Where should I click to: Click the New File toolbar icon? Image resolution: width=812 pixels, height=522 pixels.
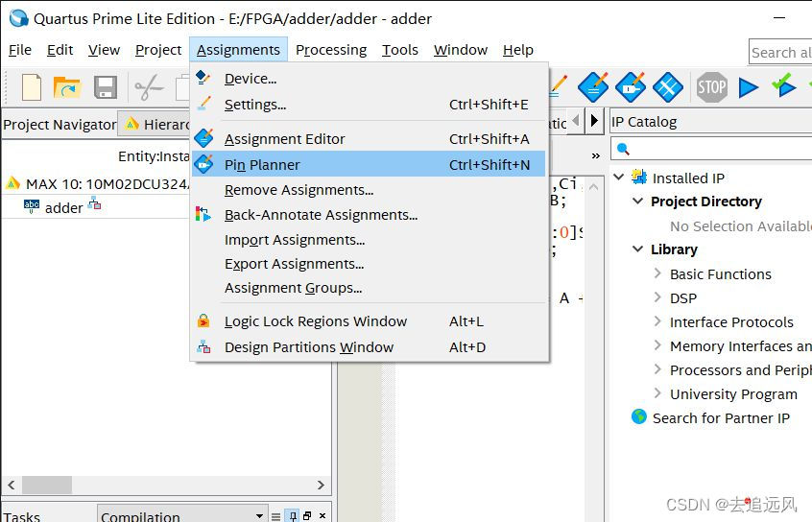32,87
